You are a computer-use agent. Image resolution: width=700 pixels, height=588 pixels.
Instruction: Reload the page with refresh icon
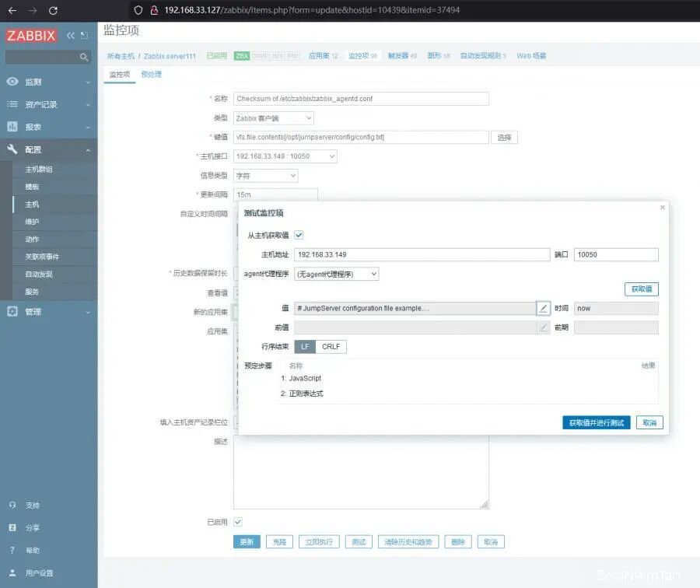coord(53,10)
